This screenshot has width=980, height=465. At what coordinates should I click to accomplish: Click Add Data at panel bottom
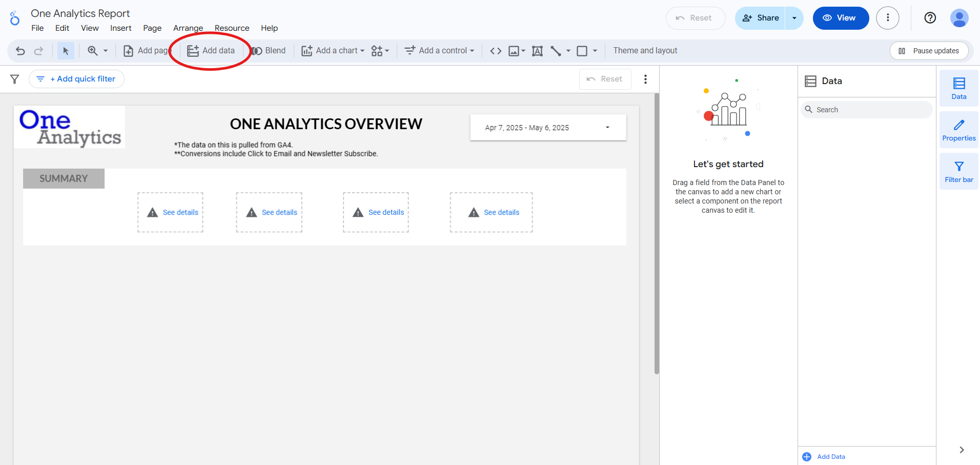[824, 457]
